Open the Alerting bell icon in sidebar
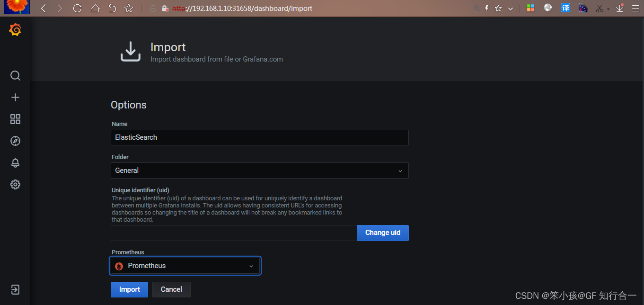644x305 pixels. 15,162
